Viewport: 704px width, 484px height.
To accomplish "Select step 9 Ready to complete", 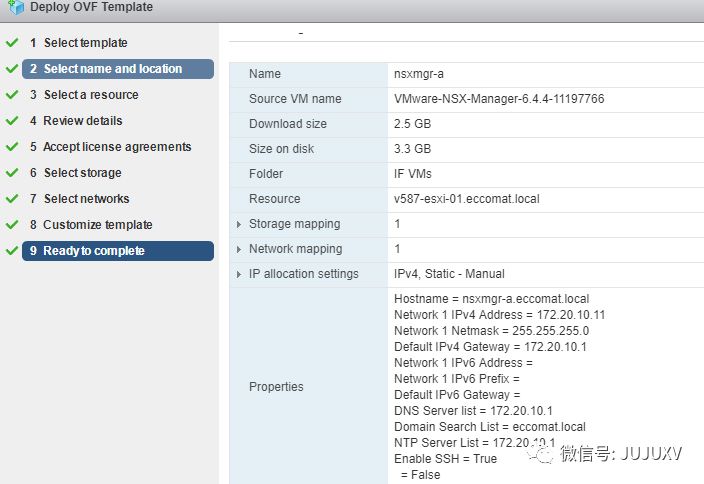I will [x=93, y=251].
